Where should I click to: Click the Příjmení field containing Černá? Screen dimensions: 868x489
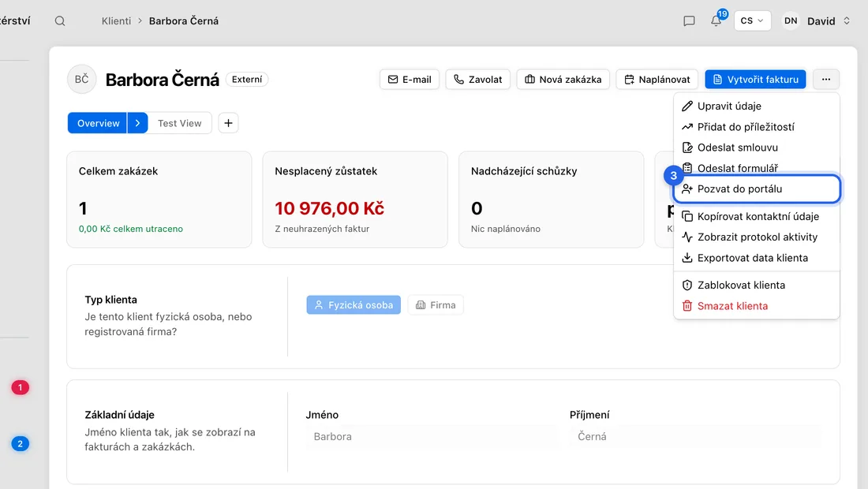[696, 436]
